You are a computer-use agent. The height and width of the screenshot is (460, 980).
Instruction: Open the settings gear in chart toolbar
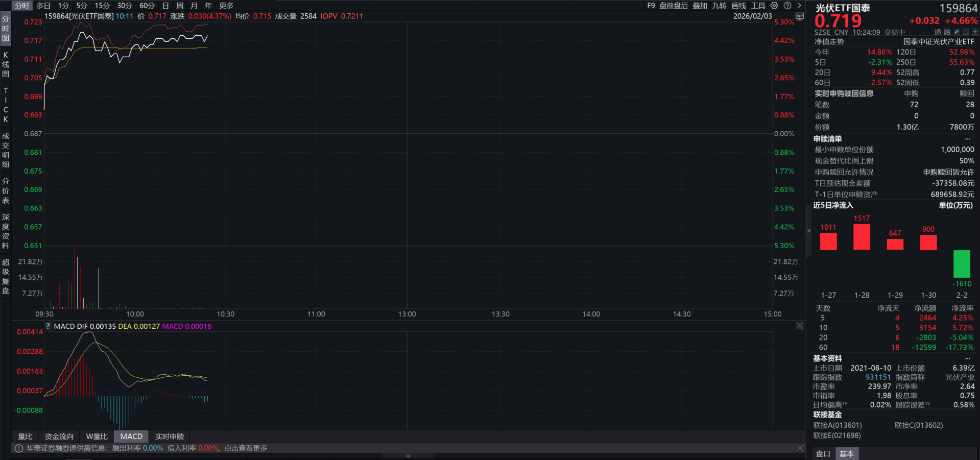pyautogui.click(x=774, y=6)
